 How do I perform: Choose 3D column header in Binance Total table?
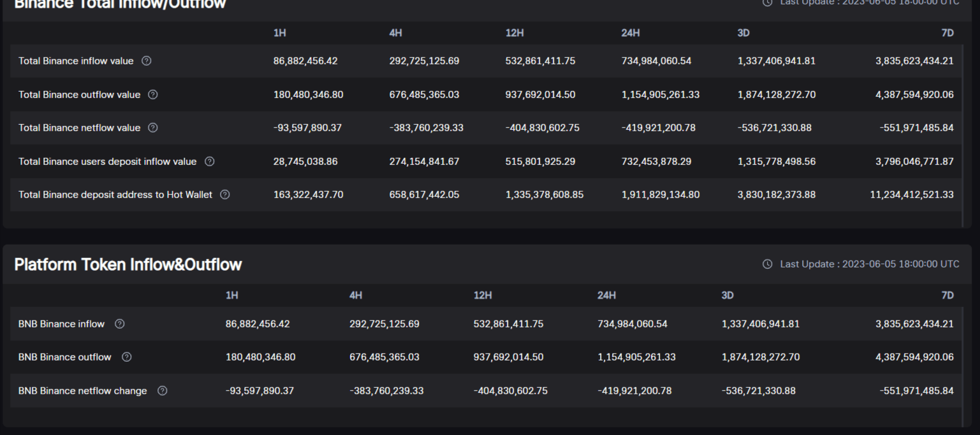click(x=743, y=32)
